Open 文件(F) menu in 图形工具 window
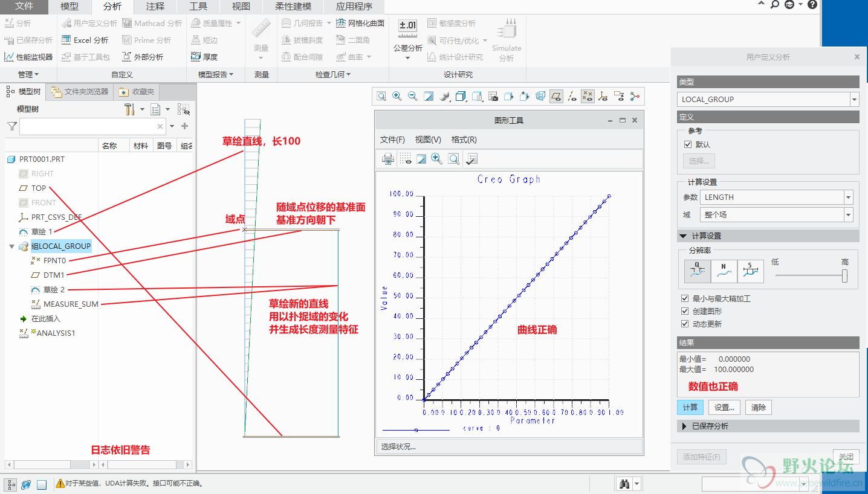Image resolution: width=868 pixels, height=494 pixels. pyautogui.click(x=392, y=140)
